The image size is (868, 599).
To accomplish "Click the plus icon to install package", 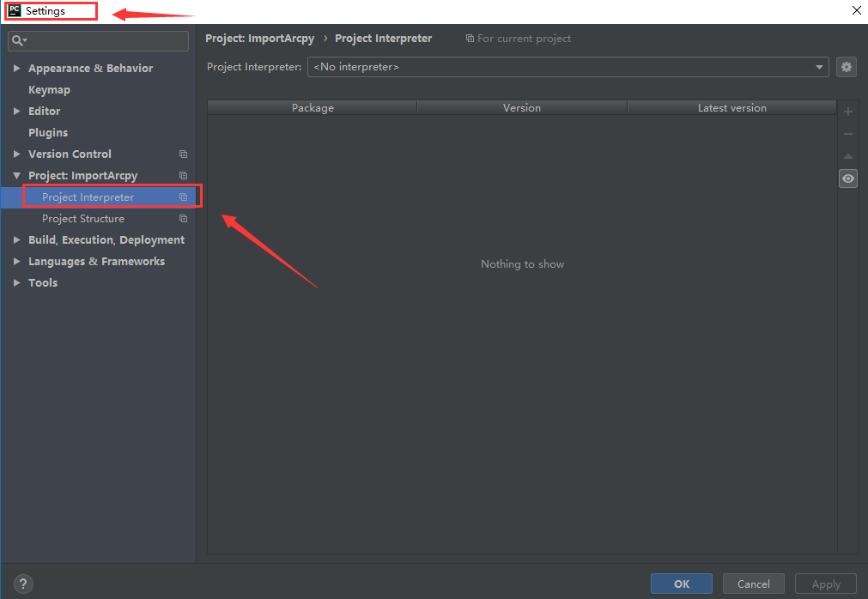I will (847, 112).
